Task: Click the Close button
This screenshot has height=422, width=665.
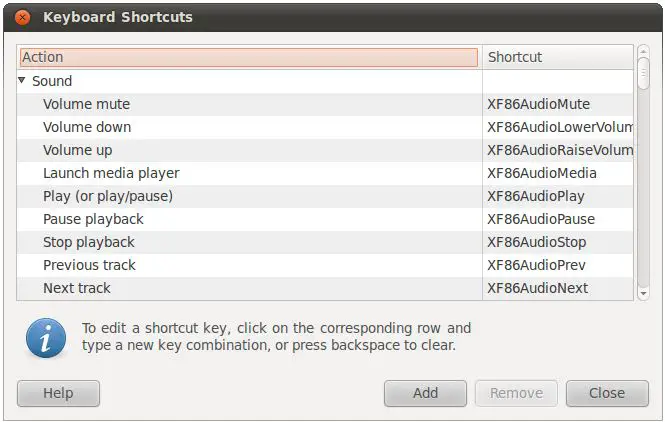Action: click(606, 393)
